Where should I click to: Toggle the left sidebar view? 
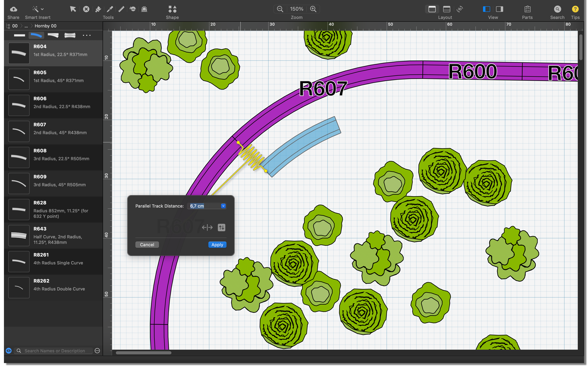pyautogui.click(x=486, y=9)
